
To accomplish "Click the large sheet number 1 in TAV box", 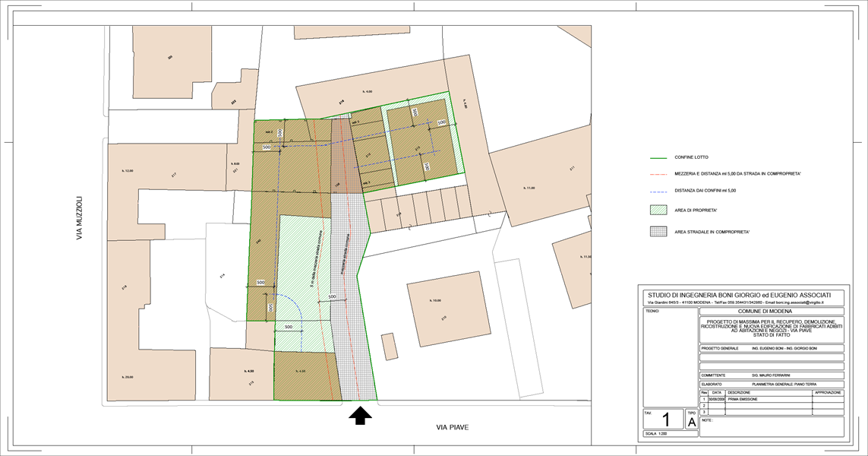I will 666,420.
